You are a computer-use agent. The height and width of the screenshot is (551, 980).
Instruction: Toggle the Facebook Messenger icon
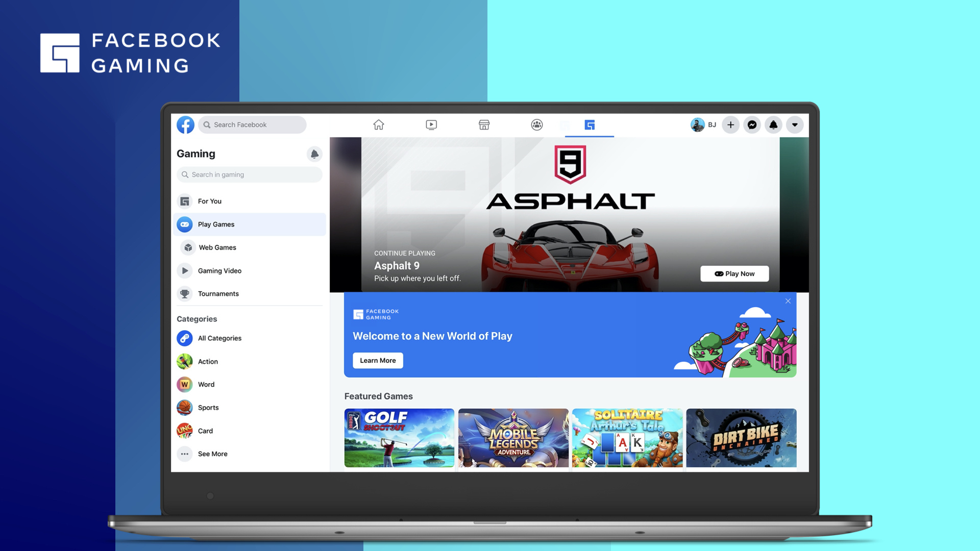click(x=752, y=125)
